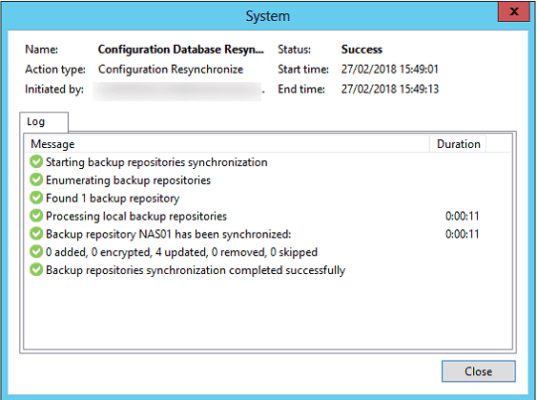Click success icon beside Enumerating backup repositories

pos(36,180)
